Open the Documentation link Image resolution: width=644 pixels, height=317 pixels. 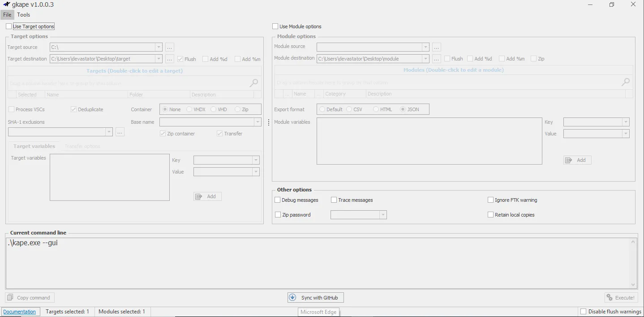pos(19,312)
